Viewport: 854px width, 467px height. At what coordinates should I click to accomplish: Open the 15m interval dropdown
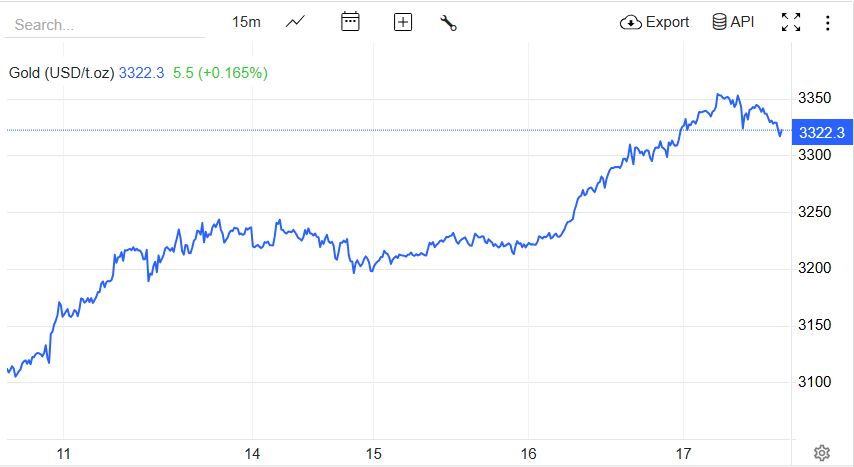(x=246, y=22)
